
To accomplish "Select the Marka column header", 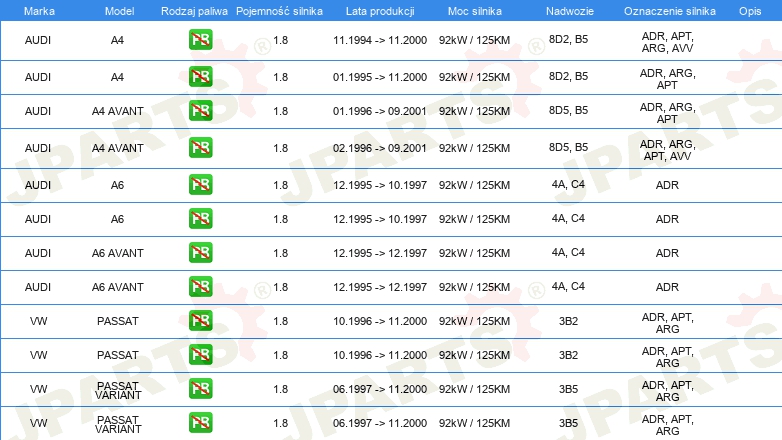I will click(39, 11).
